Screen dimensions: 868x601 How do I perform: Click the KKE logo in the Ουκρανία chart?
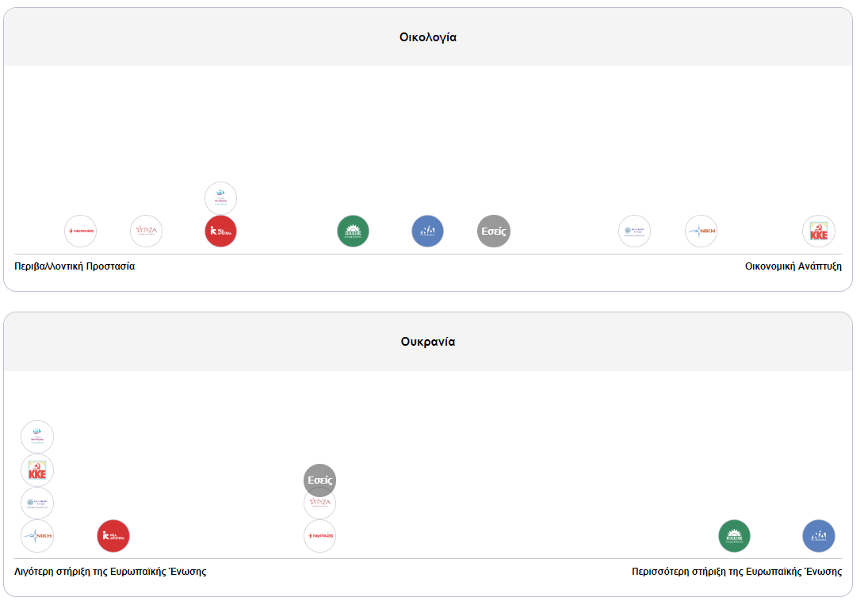pos(37,470)
